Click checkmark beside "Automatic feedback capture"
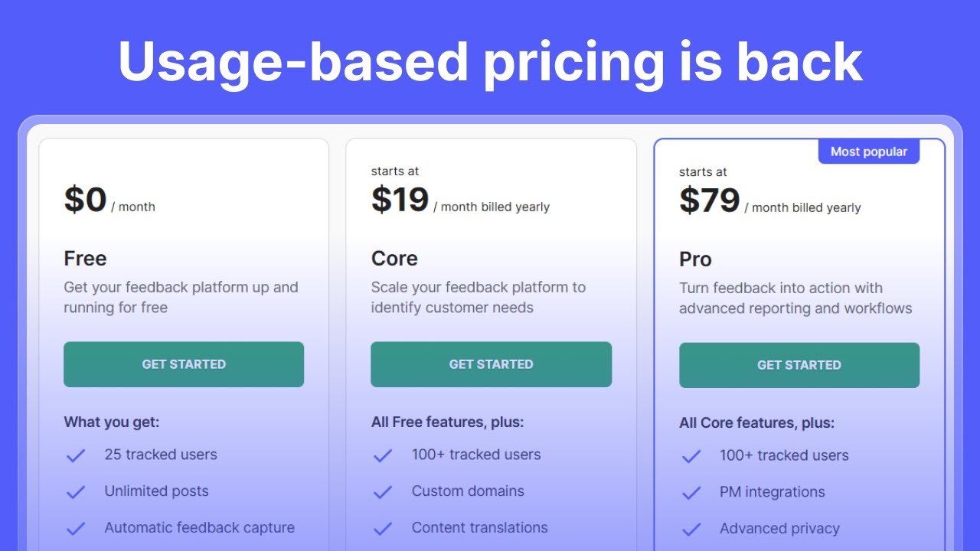The width and height of the screenshot is (980, 551). tap(76, 529)
